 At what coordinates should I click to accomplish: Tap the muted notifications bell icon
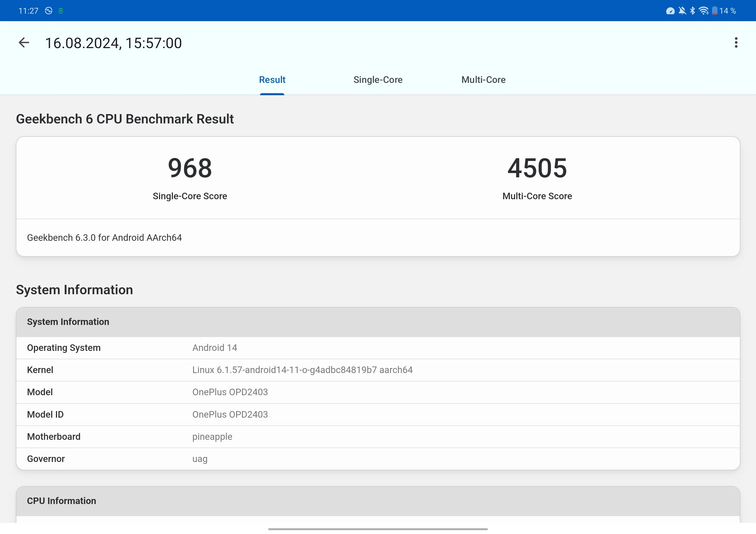pos(682,11)
